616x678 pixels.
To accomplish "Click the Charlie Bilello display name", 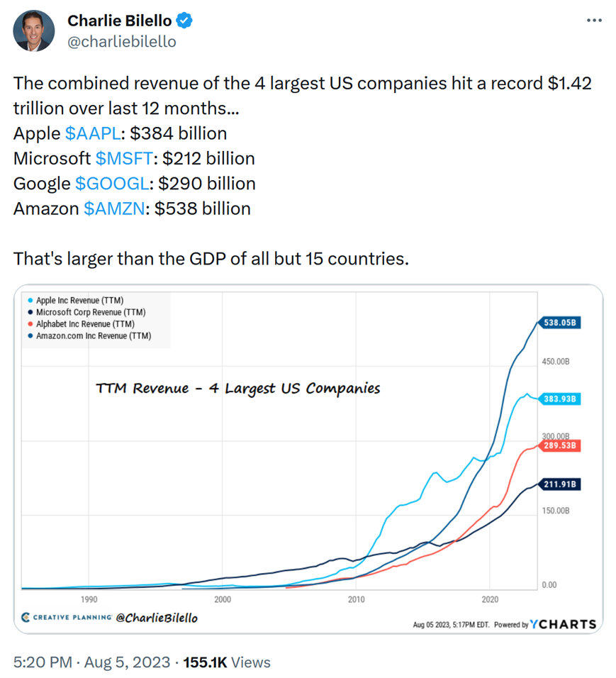I will 119,21.
